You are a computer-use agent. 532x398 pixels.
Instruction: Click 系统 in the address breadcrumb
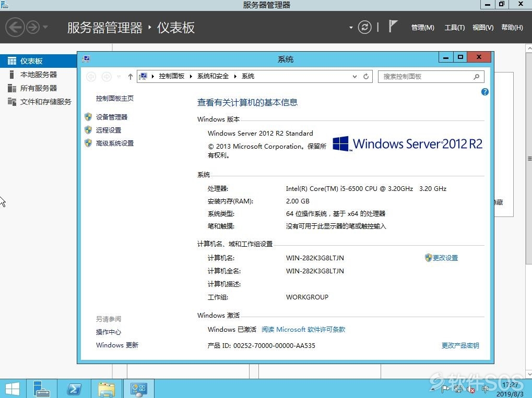[x=247, y=76]
